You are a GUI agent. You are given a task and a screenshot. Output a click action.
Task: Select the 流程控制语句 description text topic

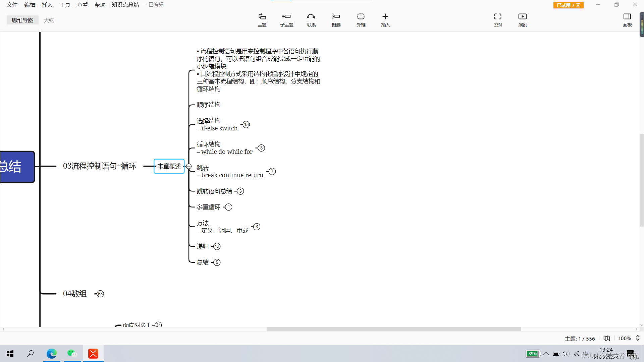[x=258, y=70]
